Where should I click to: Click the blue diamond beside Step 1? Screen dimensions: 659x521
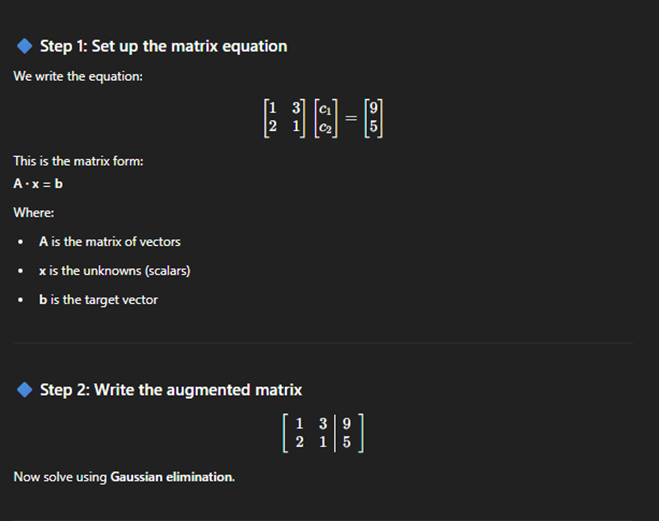[24, 46]
